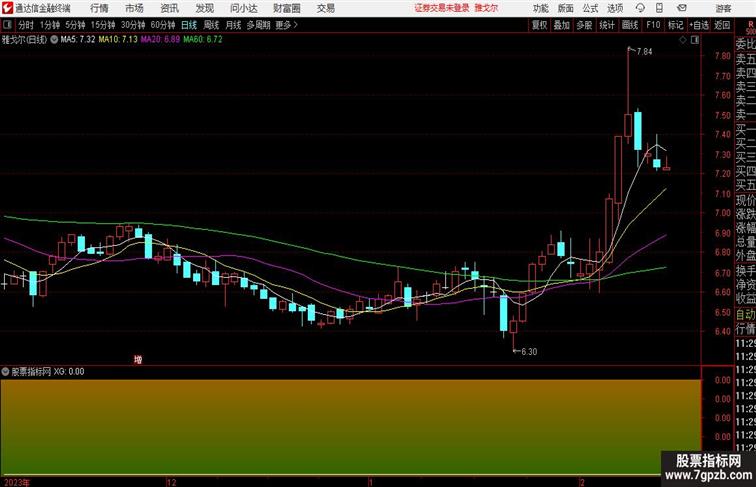756x487 pixels.
Task: Click the 6.40 price axis value
Action: (x=723, y=331)
